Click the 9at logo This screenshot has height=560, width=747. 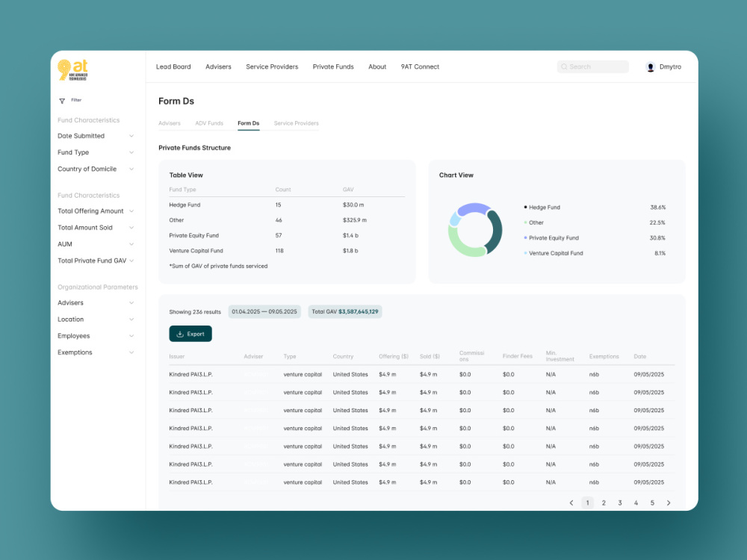[73, 70]
